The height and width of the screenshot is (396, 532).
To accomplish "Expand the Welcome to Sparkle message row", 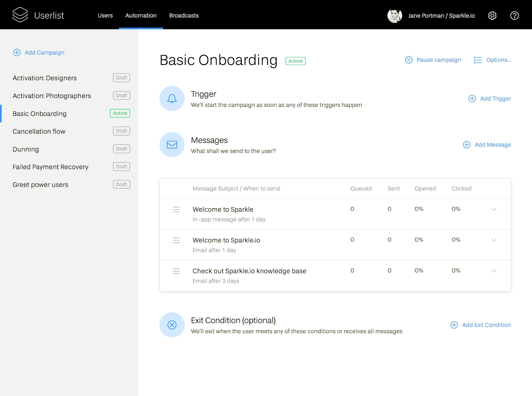I will (494, 209).
